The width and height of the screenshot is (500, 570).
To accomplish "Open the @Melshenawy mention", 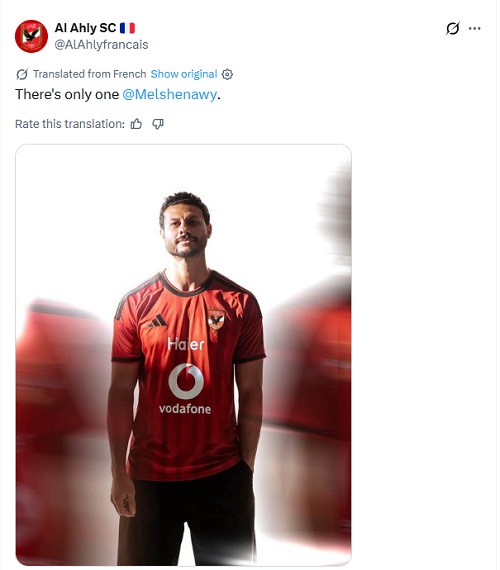I will click(169, 95).
